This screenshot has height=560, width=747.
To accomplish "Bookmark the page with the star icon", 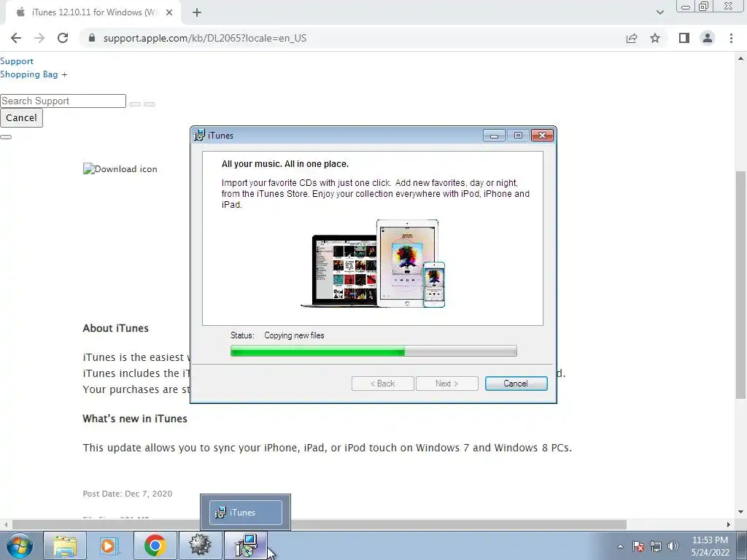I will pyautogui.click(x=655, y=38).
